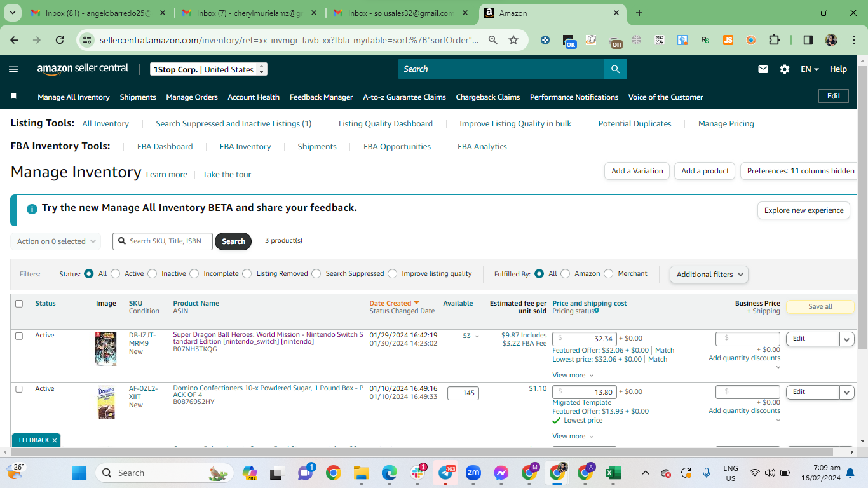
Task: Click the Add a Variation button
Action: pos(637,171)
